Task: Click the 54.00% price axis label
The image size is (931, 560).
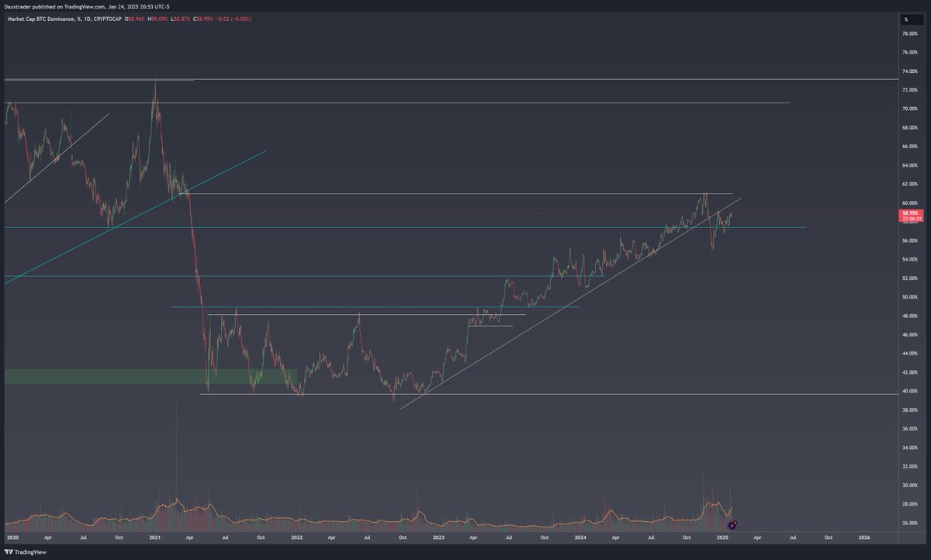Action: point(909,260)
